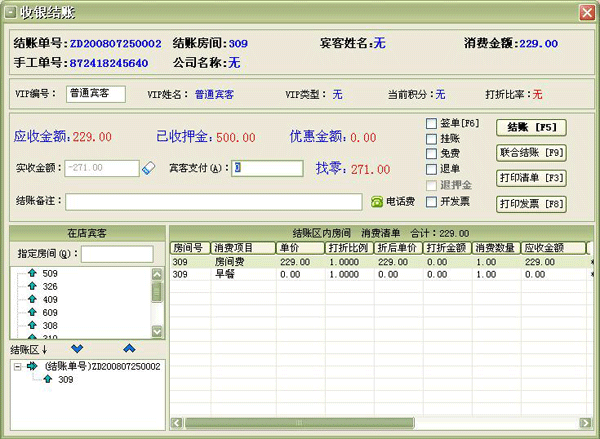
Task: Tick the 开发票 checkbox
Action: tap(431, 201)
